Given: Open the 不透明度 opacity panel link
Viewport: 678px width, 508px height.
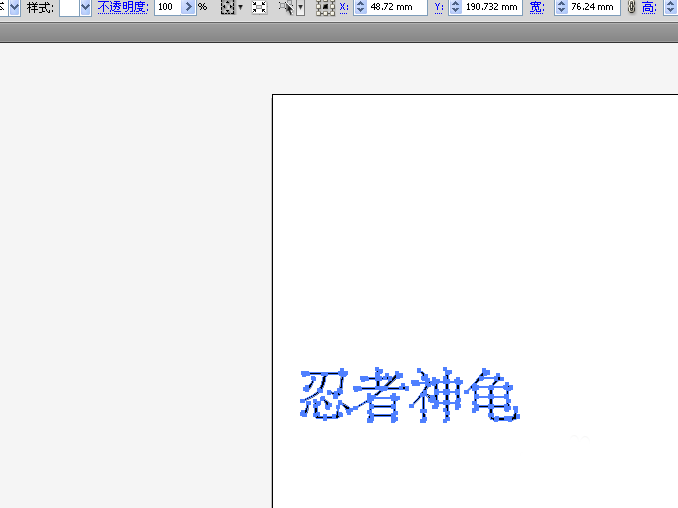Looking at the screenshot, I should tap(123, 7).
